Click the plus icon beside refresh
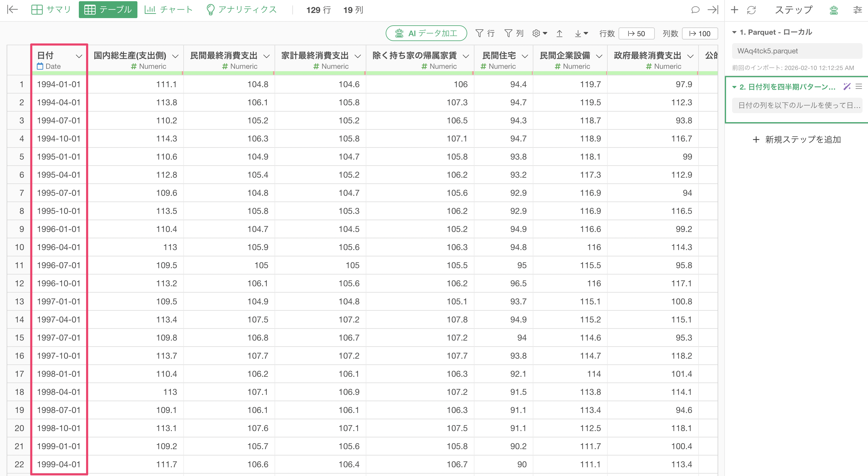Image resolution: width=868 pixels, height=476 pixels. (x=734, y=10)
